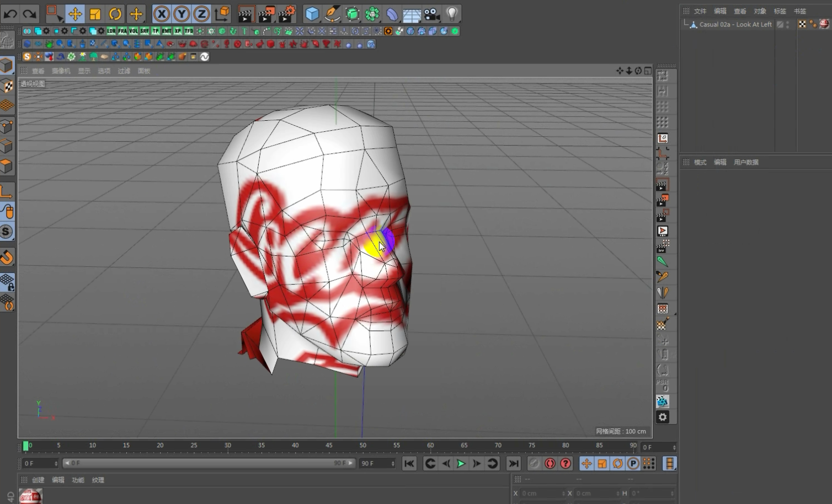Toggle the Y axis lock
Screen dimensions: 832x504
tap(182, 14)
